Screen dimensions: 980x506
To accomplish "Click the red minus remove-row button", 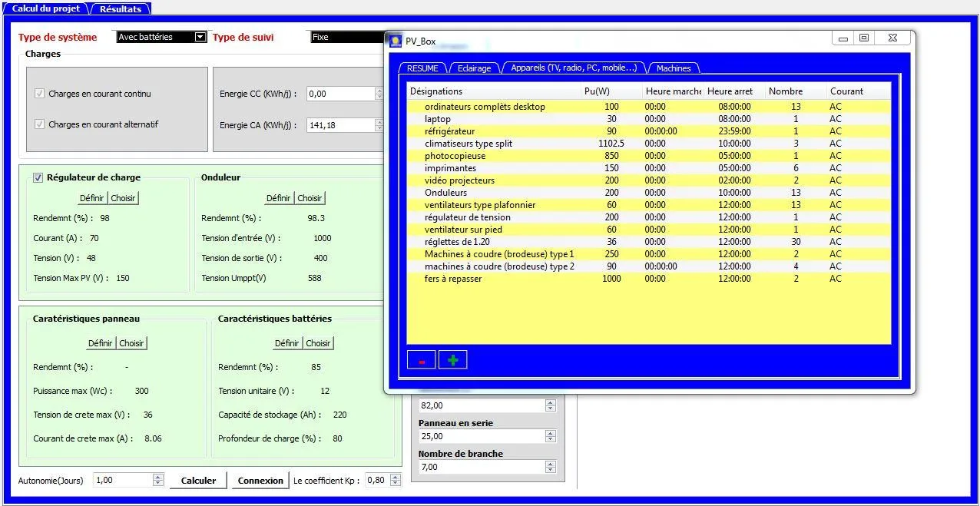I will pyautogui.click(x=422, y=360).
